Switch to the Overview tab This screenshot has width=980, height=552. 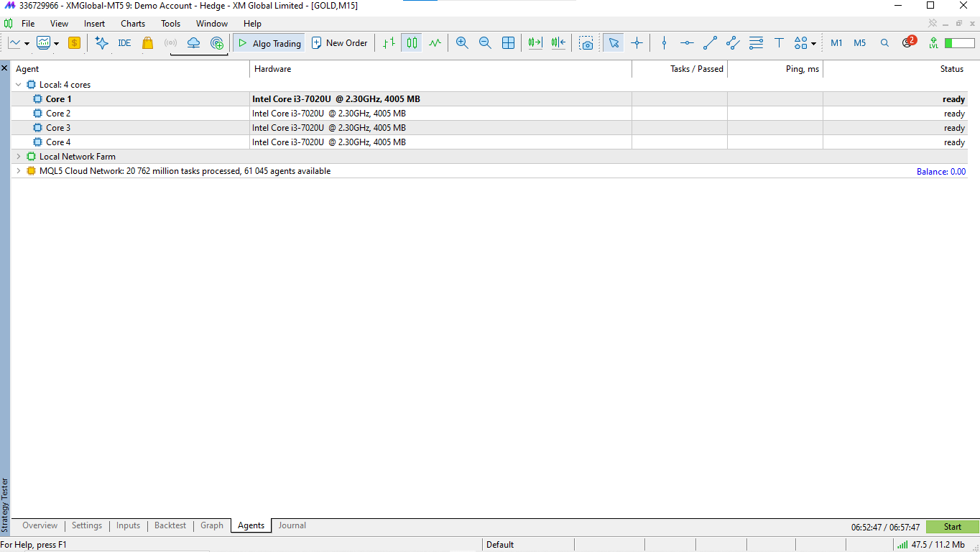click(x=40, y=525)
